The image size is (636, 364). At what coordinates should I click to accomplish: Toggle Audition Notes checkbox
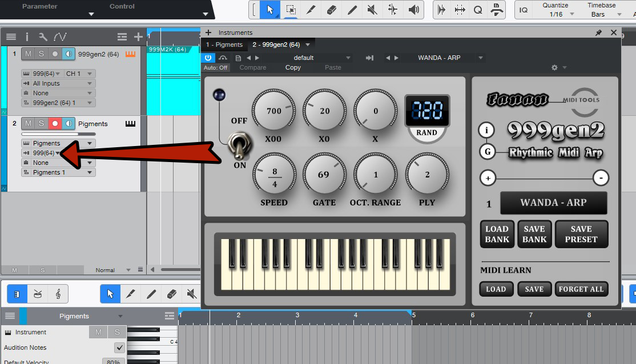(x=119, y=347)
